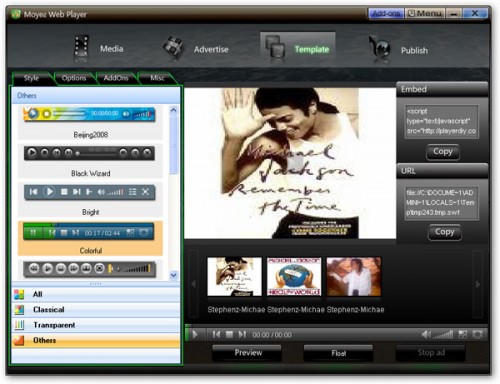Toggle the playlist grid icon

coord(463,334)
